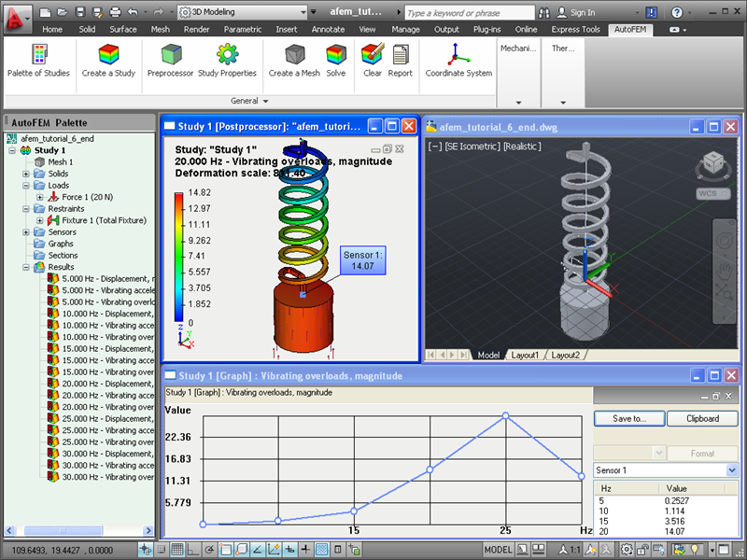The image size is (747, 560).
Task: Switch to the Parametric ribbon tab
Action: pos(243,30)
